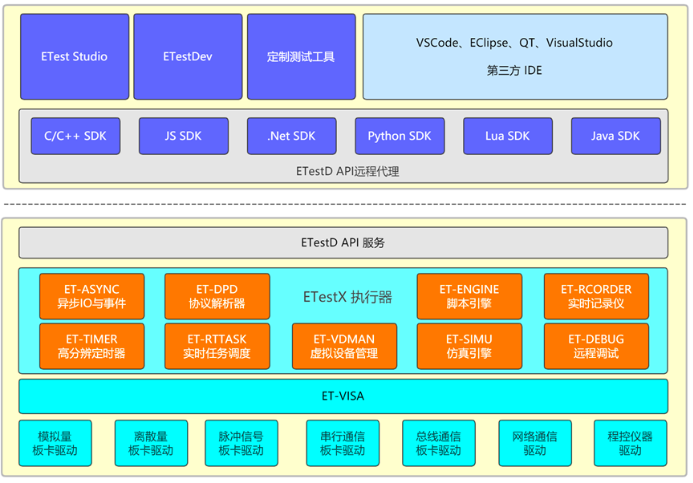Click the 网络通信驱动 box
Viewport: 693px width, 483px height.
point(535,443)
